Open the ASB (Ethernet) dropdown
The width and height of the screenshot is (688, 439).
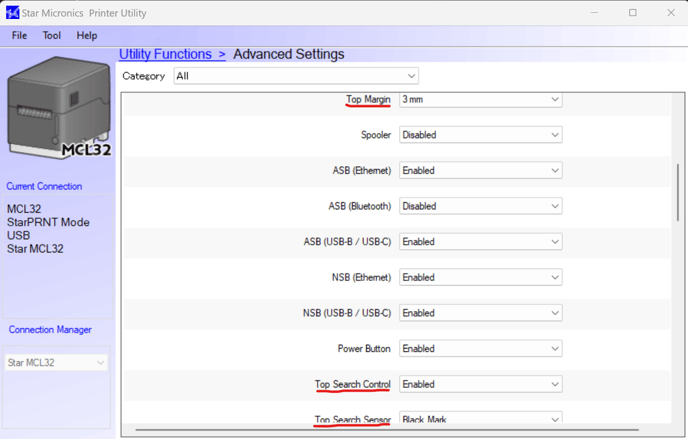[x=480, y=171]
